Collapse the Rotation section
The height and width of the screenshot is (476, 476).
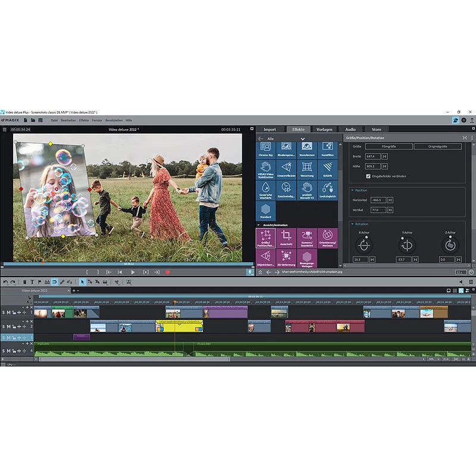click(353, 224)
